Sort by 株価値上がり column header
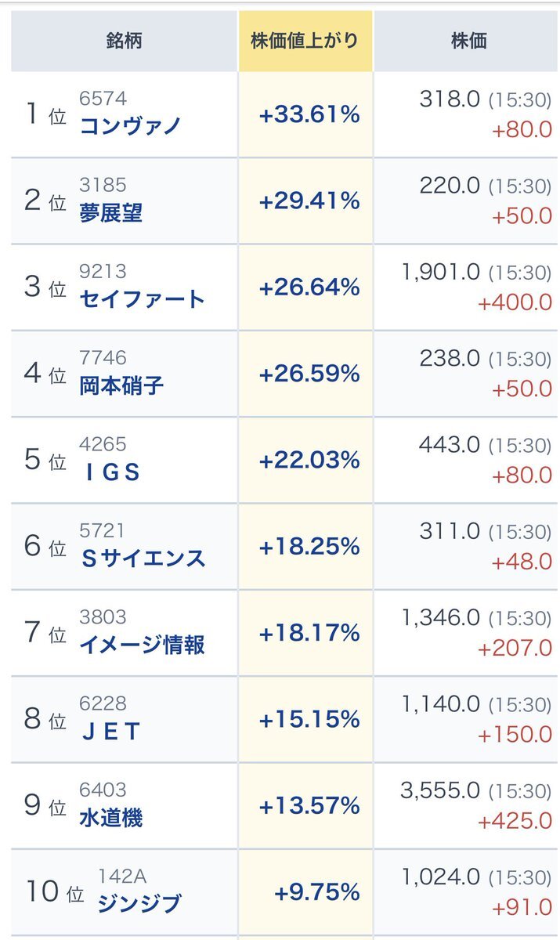The image size is (560, 940). (x=305, y=41)
